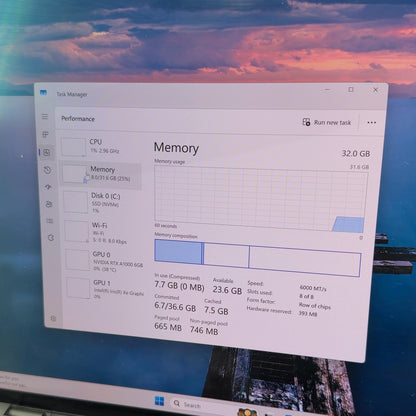Click the in-use segment of memory composition bar
Image resolution: width=416 pixels, height=416 pixels.
[179, 252]
